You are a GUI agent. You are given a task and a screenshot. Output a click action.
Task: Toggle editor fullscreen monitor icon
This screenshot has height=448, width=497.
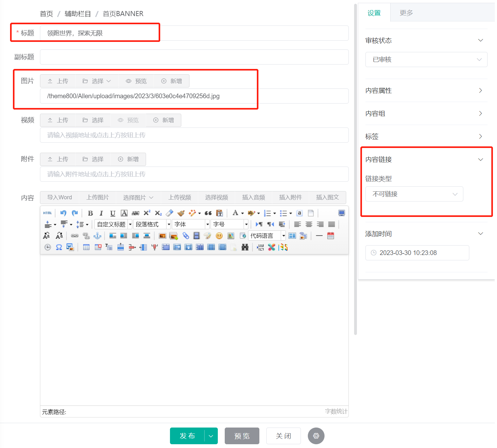pos(342,213)
